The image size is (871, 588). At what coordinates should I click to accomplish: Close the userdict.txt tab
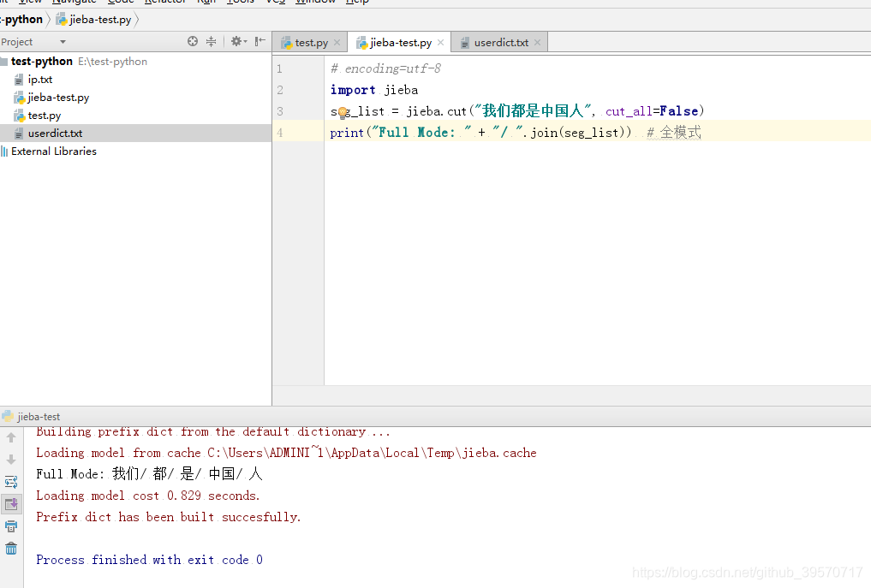pos(537,42)
